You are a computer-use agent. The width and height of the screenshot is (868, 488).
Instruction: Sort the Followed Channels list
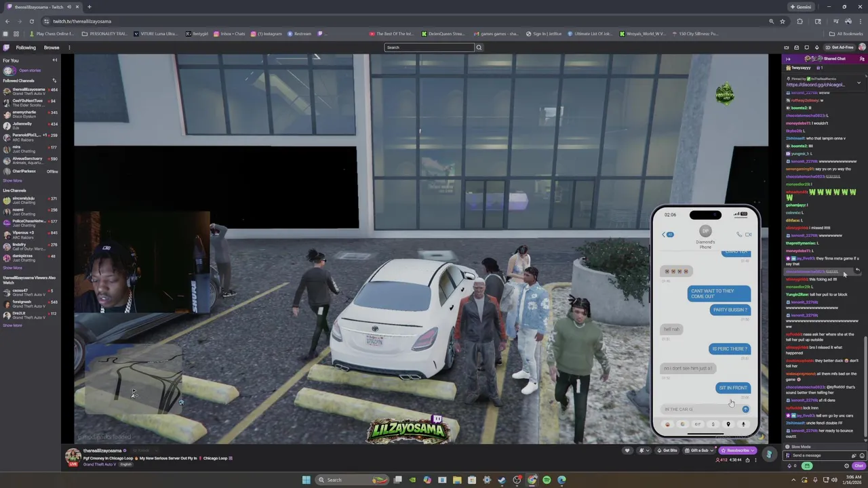(x=54, y=81)
